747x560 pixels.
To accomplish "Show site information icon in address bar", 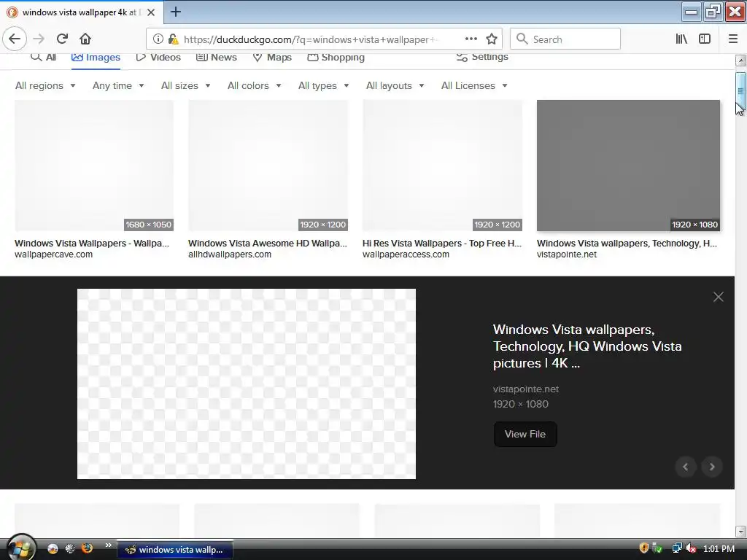I will [x=158, y=39].
